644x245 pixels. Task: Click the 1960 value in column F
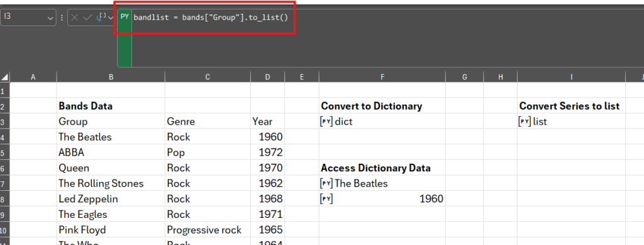[431, 199]
